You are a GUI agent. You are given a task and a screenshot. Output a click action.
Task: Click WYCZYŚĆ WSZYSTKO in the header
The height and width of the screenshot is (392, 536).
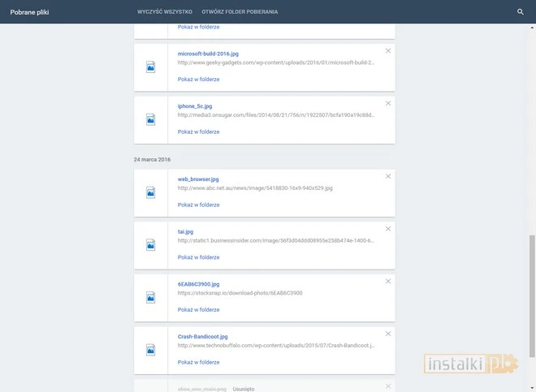165,12
